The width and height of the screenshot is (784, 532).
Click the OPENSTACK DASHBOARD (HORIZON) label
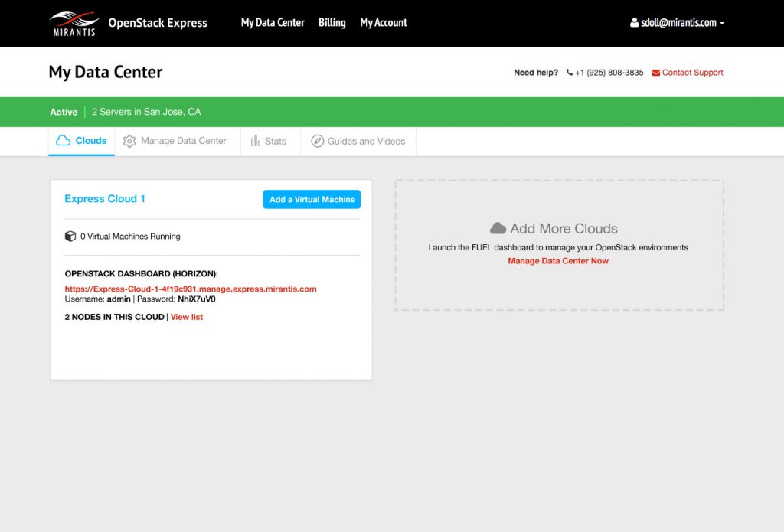pyautogui.click(x=142, y=273)
